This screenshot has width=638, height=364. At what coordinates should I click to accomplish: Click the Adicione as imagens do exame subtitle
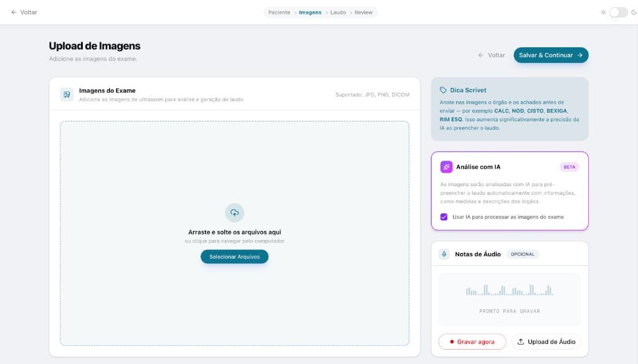pyautogui.click(x=93, y=59)
